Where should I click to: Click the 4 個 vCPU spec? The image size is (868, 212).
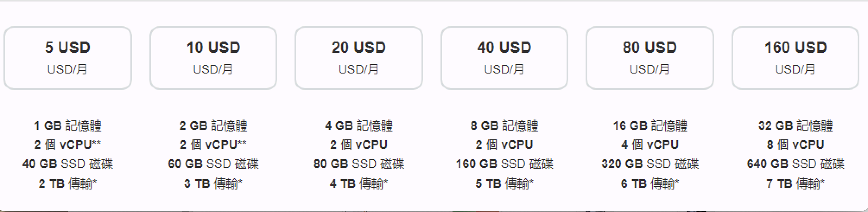click(649, 145)
